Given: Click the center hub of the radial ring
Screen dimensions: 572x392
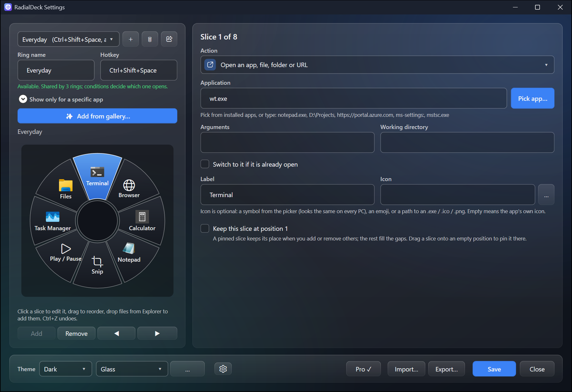Looking at the screenshot, I should point(97,221).
